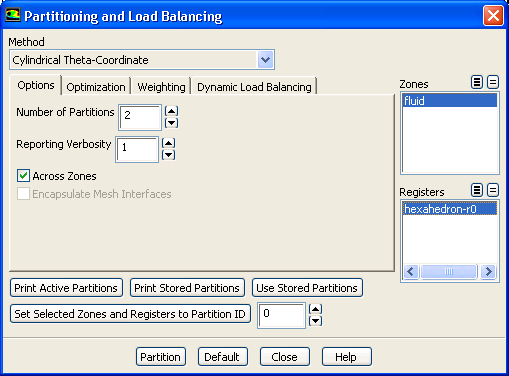
Task: Click the Number of Partitions field
Action: coord(140,117)
